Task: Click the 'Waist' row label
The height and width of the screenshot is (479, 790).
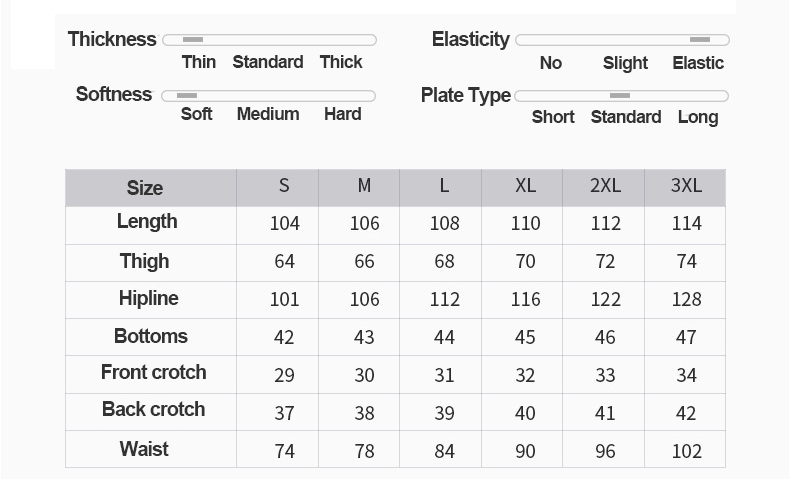Action: (x=144, y=449)
